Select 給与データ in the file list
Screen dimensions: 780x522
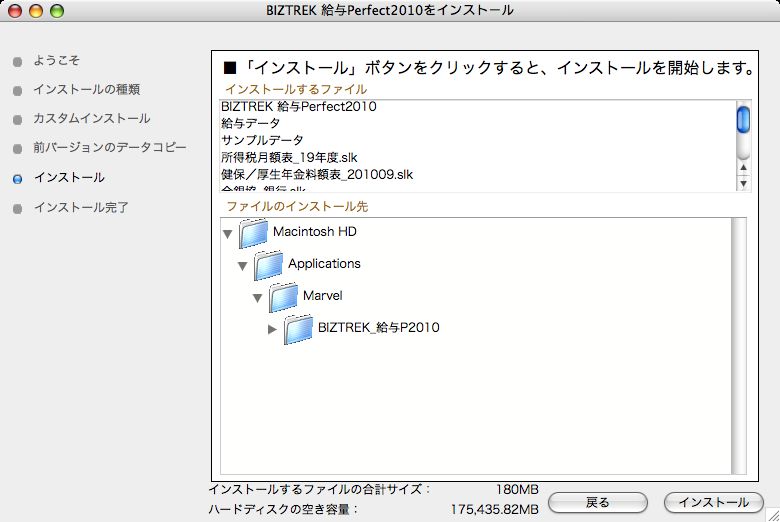click(251, 124)
